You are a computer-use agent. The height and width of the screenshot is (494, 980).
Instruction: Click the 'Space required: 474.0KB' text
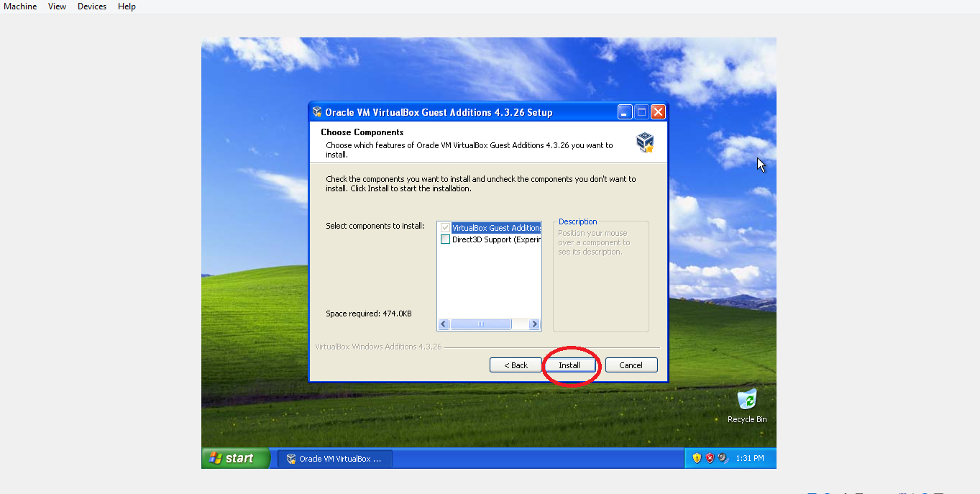(369, 314)
